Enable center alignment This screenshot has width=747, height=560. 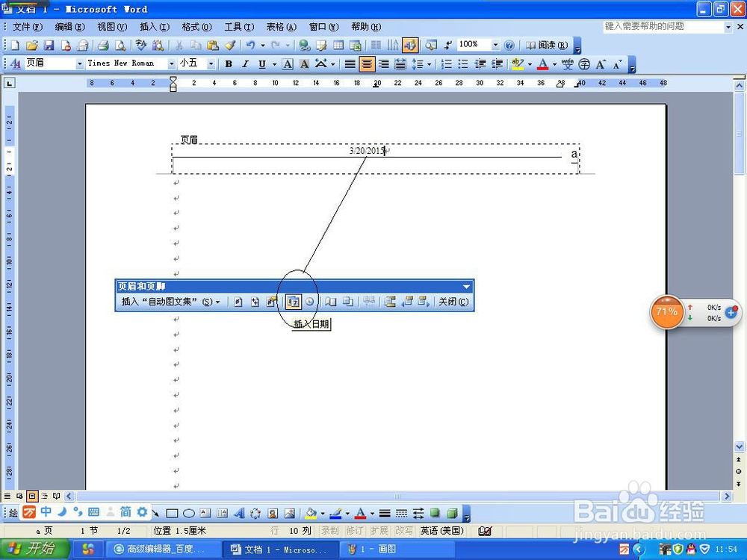coord(367,63)
